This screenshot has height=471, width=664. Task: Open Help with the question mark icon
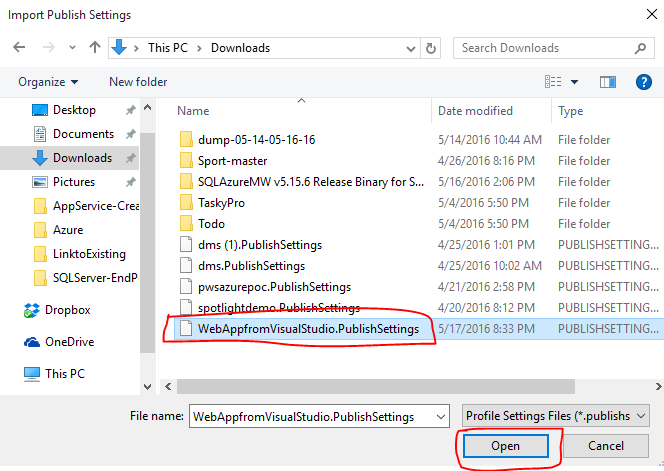(644, 82)
